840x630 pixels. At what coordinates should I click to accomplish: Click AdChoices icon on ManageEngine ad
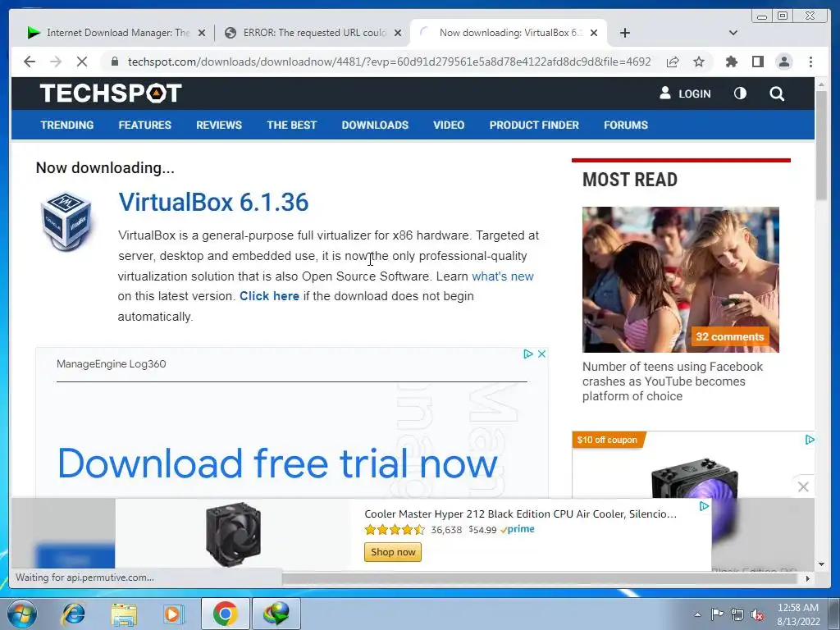tap(528, 354)
